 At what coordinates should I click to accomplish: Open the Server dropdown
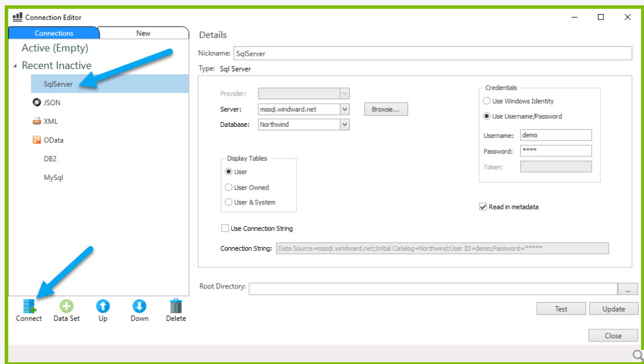344,109
